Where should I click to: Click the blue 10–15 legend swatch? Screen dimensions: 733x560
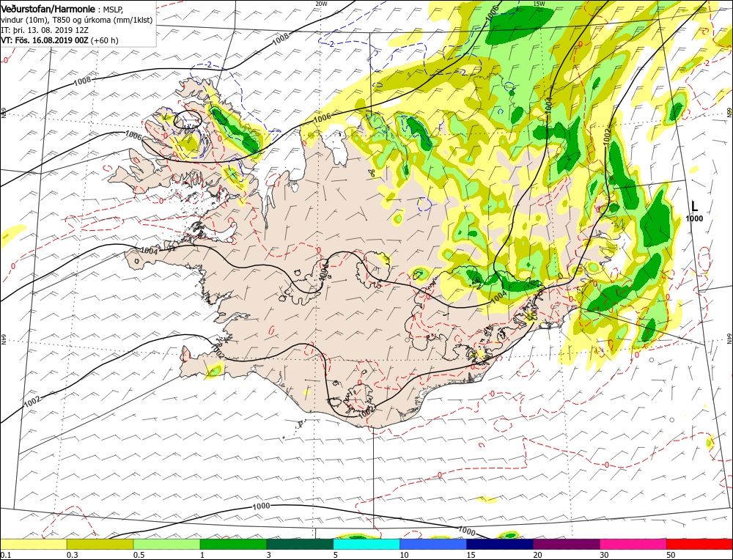pos(433,544)
